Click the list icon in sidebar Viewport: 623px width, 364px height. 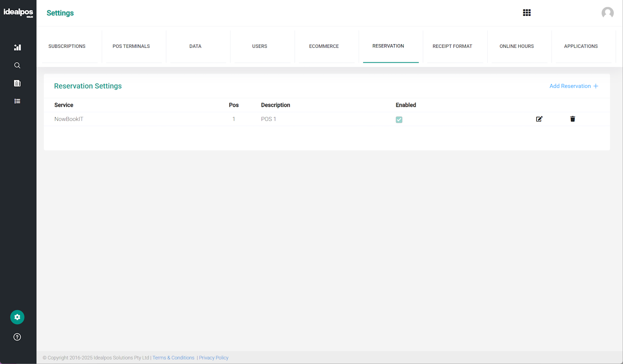[x=17, y=101]
